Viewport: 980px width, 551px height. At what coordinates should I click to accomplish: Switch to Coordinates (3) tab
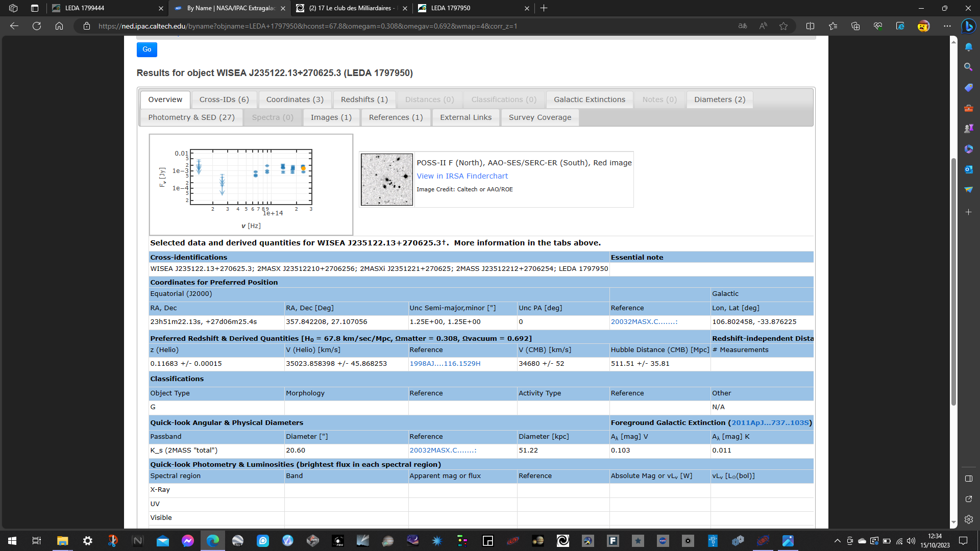(x=295, y=99)
